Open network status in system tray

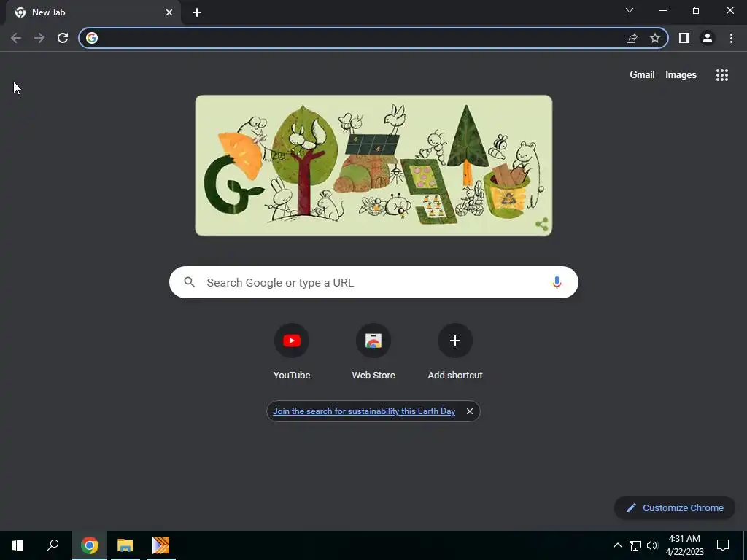click(635, 545)
